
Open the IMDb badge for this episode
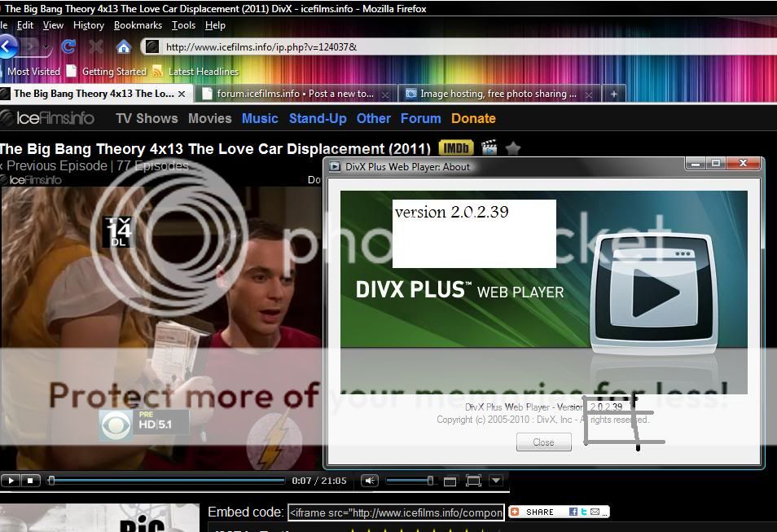coord(456,147)
